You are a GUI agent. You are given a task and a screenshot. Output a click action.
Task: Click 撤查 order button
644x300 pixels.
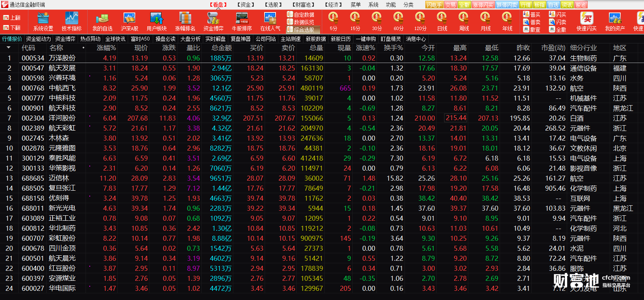pos(532,30)
